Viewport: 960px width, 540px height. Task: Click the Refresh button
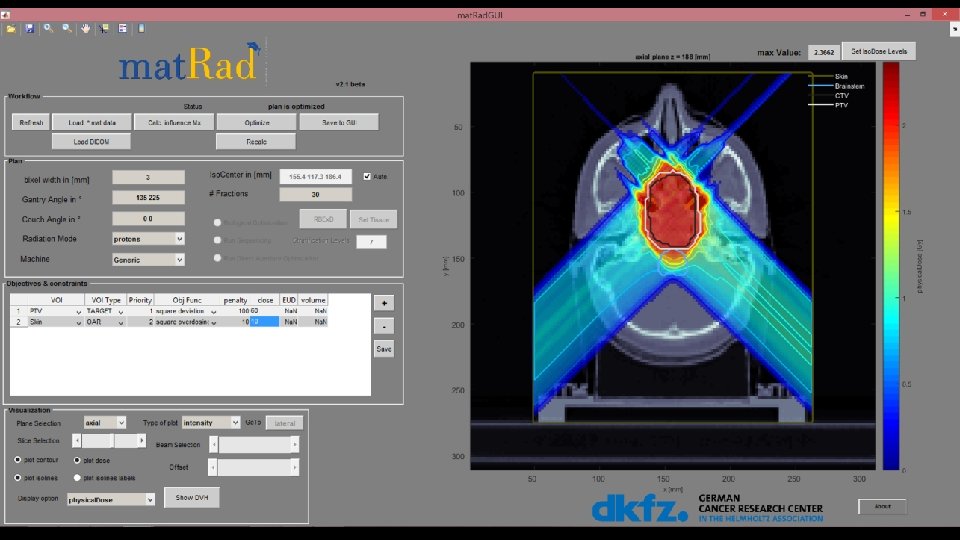[31, 122]
